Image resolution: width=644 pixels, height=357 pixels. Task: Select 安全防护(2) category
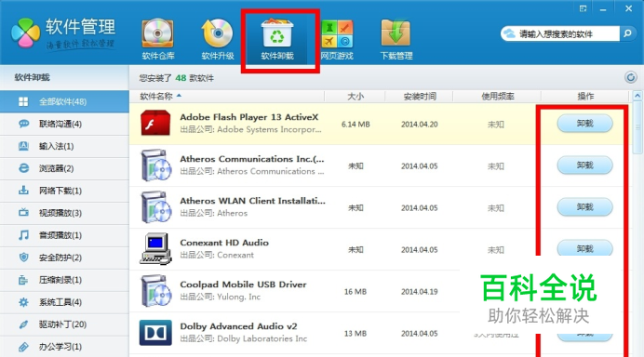pyautogui.click(x=64, y=258)
